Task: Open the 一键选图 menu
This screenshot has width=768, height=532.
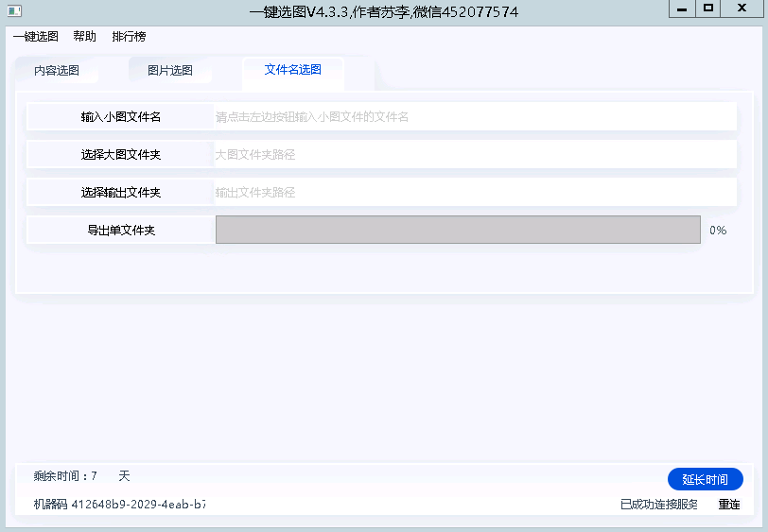Action: tap(36, 37)
